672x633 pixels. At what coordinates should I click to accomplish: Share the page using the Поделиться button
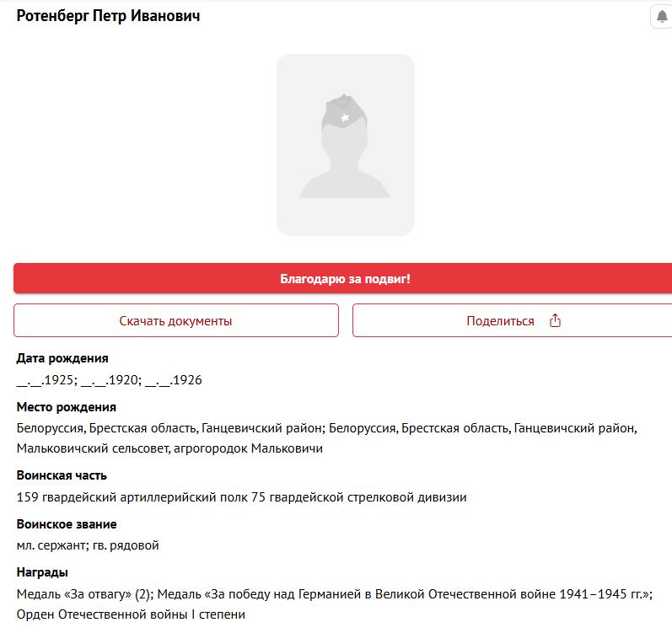512,320
